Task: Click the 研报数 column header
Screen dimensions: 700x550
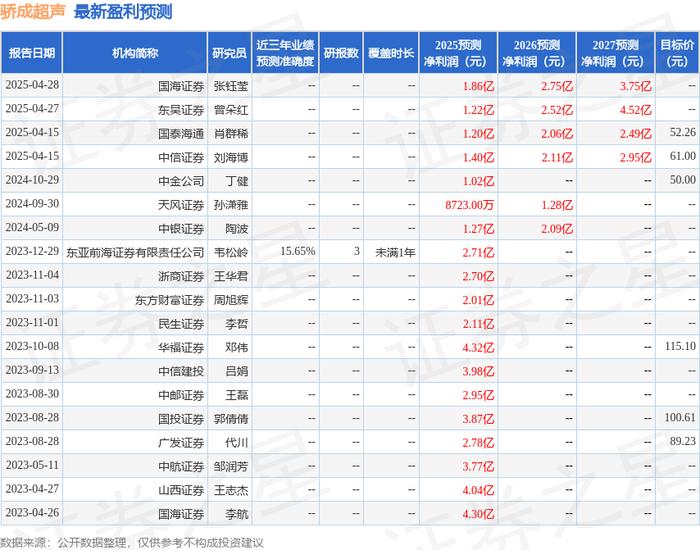Action: 341,53
